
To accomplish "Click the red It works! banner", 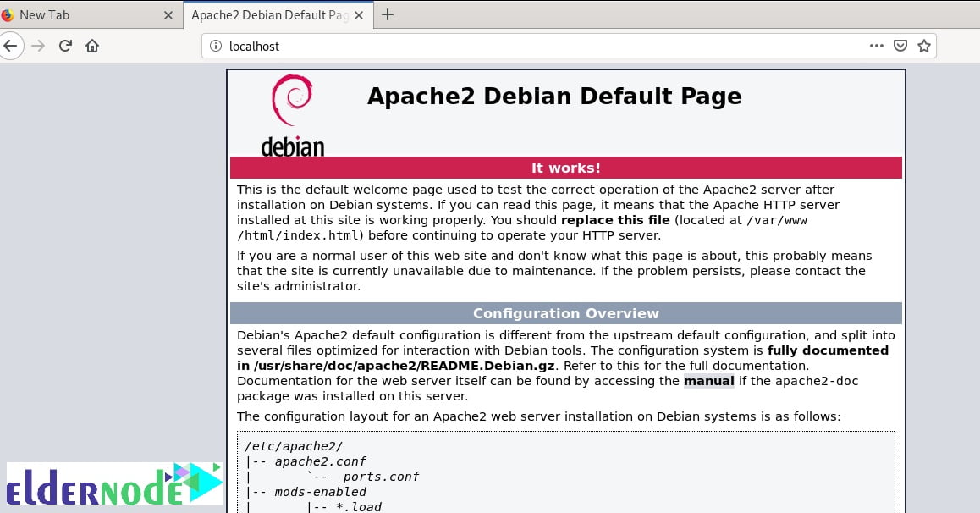I will click(x=565, y=168).
